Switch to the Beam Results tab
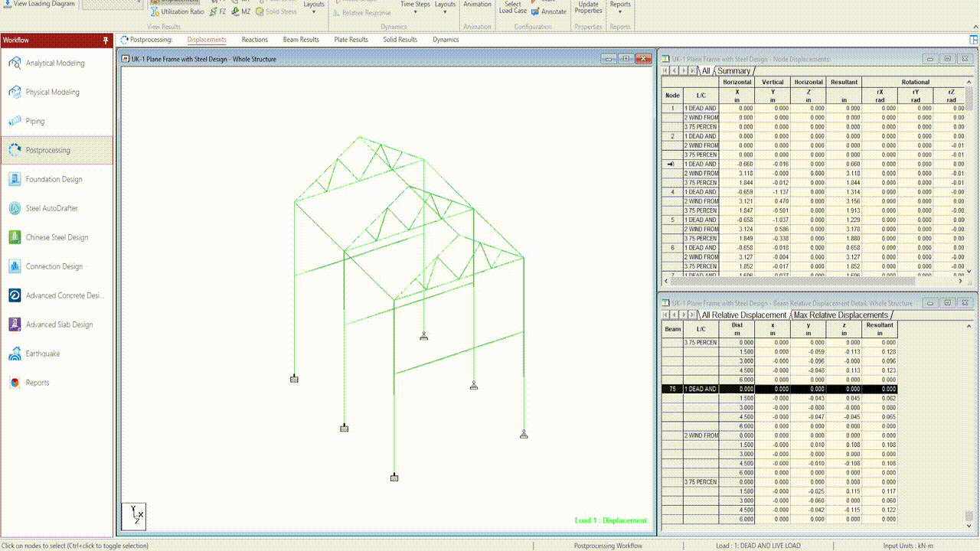This screenshot has height=551, width=980. [x=301, y=40]
